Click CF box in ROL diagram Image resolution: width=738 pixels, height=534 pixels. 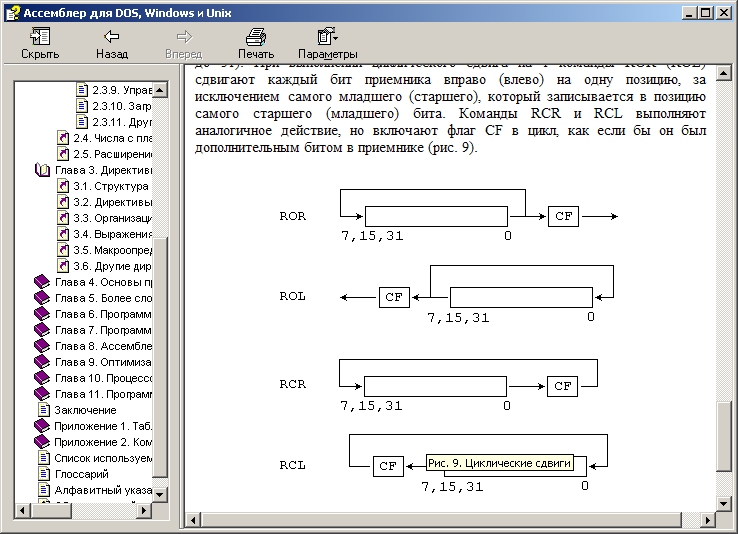(394, 297)
